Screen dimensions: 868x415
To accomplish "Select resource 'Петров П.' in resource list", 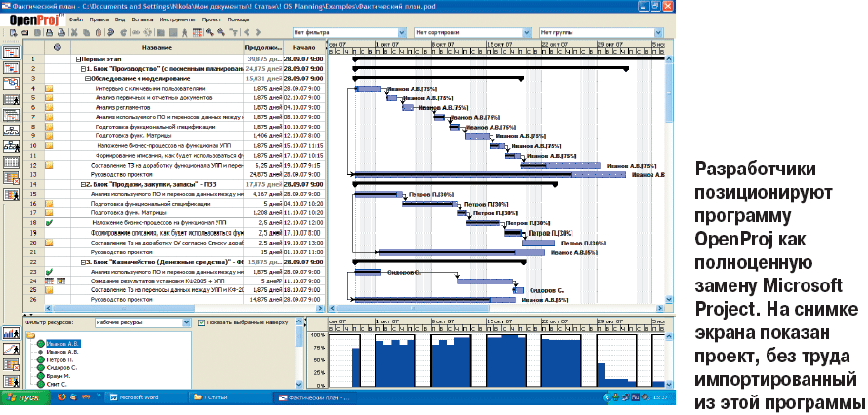I will 59,359.
